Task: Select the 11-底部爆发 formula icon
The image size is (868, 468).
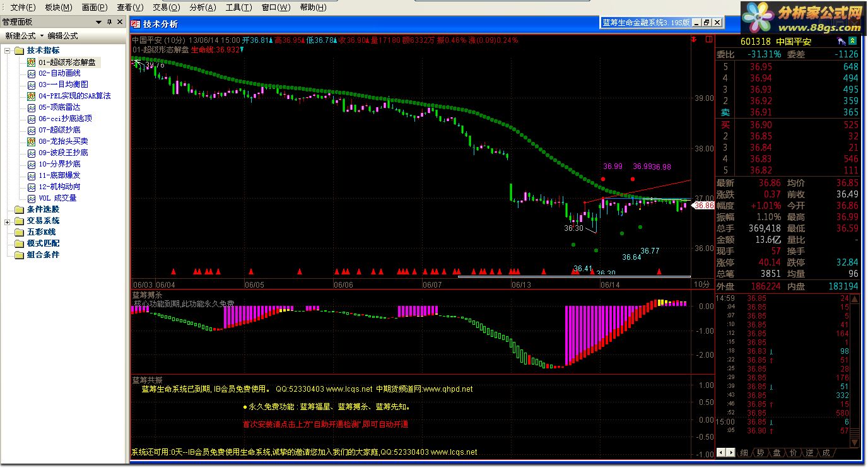Action: (32, 176)
